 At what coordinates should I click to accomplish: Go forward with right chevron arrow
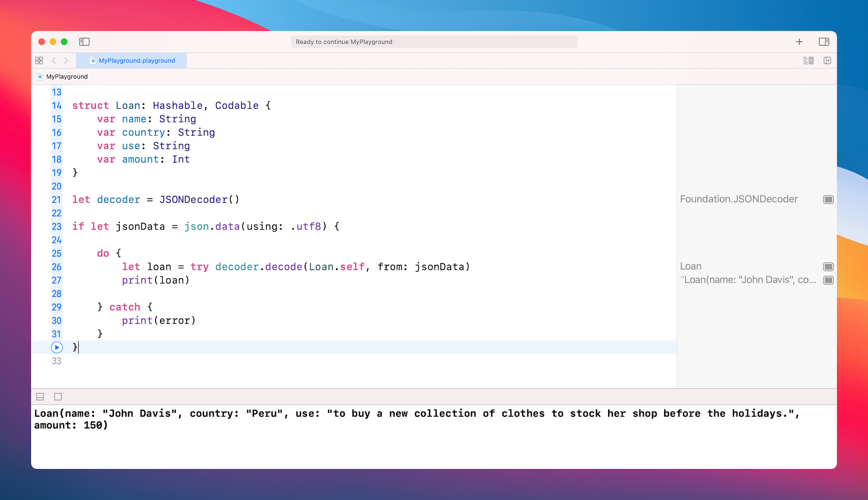66,61
